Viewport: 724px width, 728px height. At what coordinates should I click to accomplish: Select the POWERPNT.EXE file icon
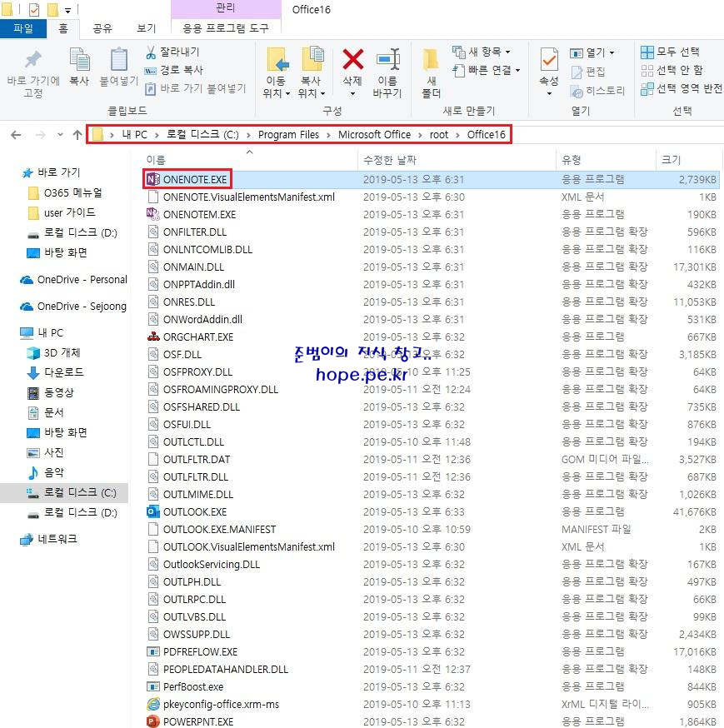pos(152,721)
